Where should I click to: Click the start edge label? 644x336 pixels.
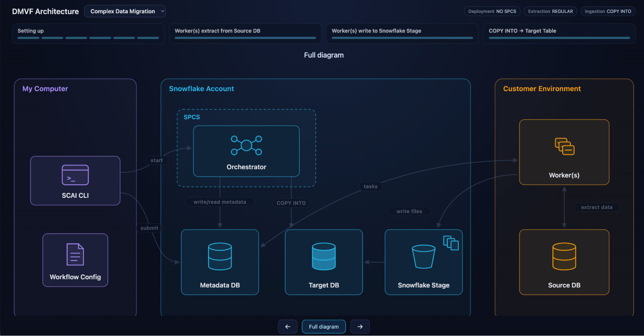pos(157,160)
